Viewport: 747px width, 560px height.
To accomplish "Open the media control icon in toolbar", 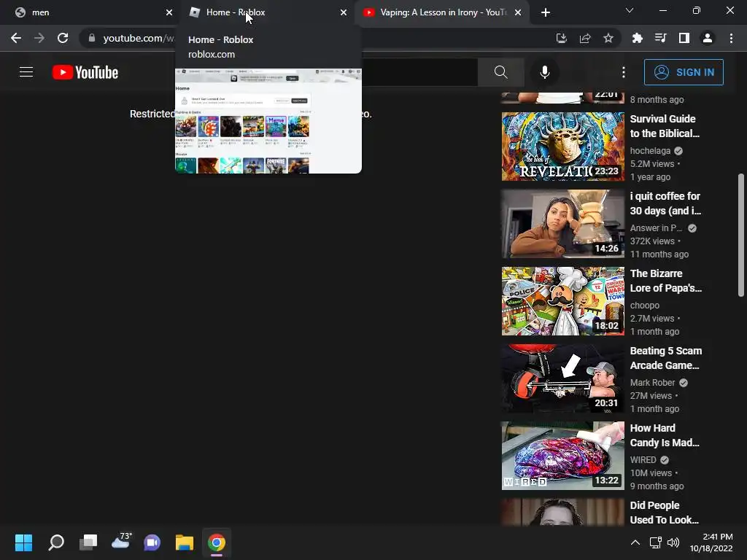I will (661, 38).
